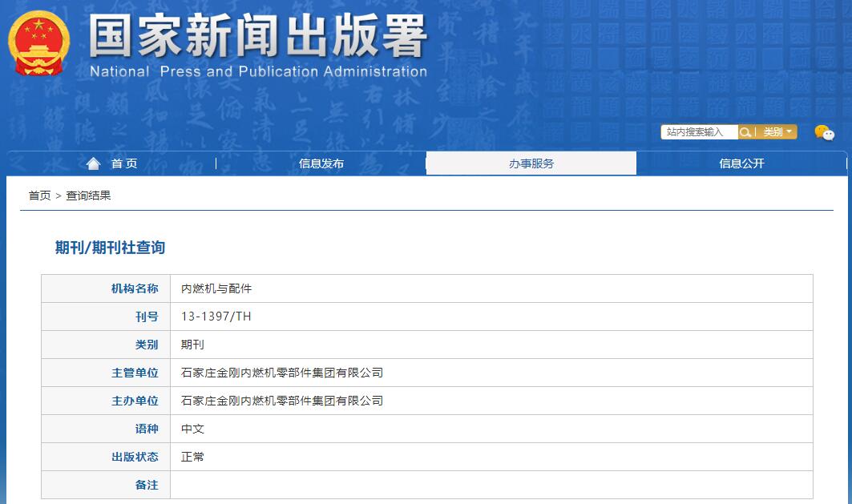Select the 中文 language value
The height and width of the screenshot is (504, 852).
click(192, 429)
